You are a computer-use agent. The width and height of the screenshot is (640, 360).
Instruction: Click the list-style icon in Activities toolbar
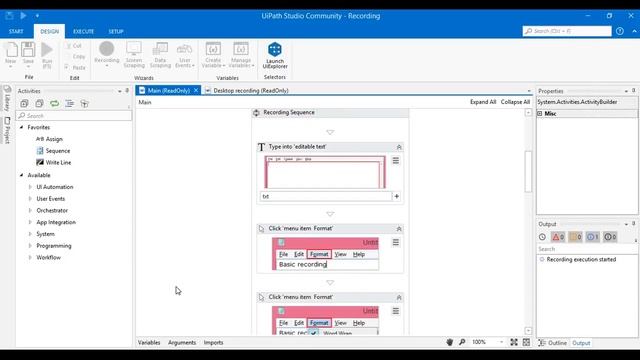click(70, 104)
